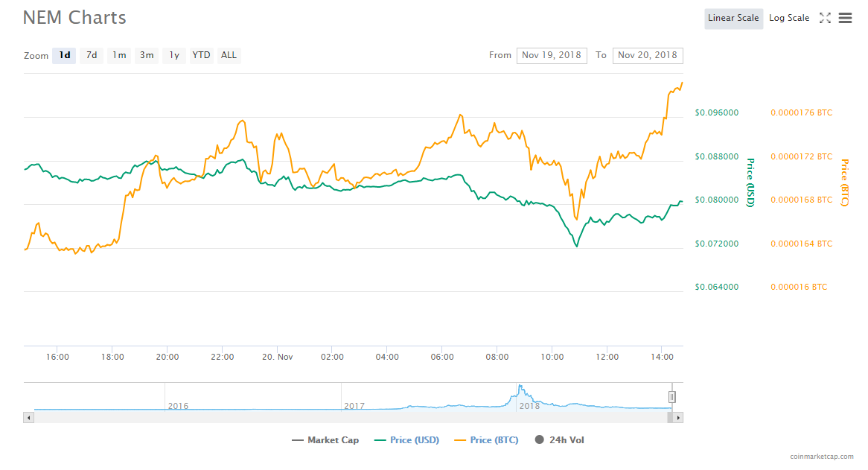Viewport: 868px width, 470px height.
Task: Click the From date field
Action: (552, 55)
